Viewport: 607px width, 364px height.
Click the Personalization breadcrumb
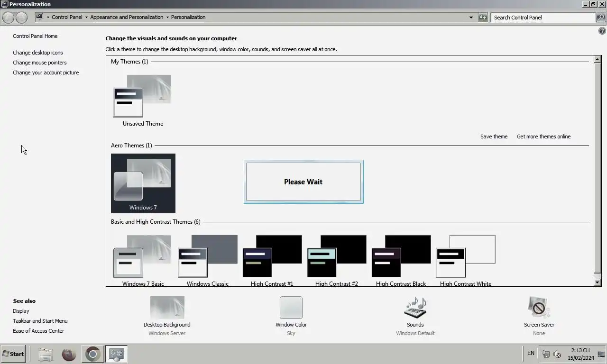coord(188,17)
